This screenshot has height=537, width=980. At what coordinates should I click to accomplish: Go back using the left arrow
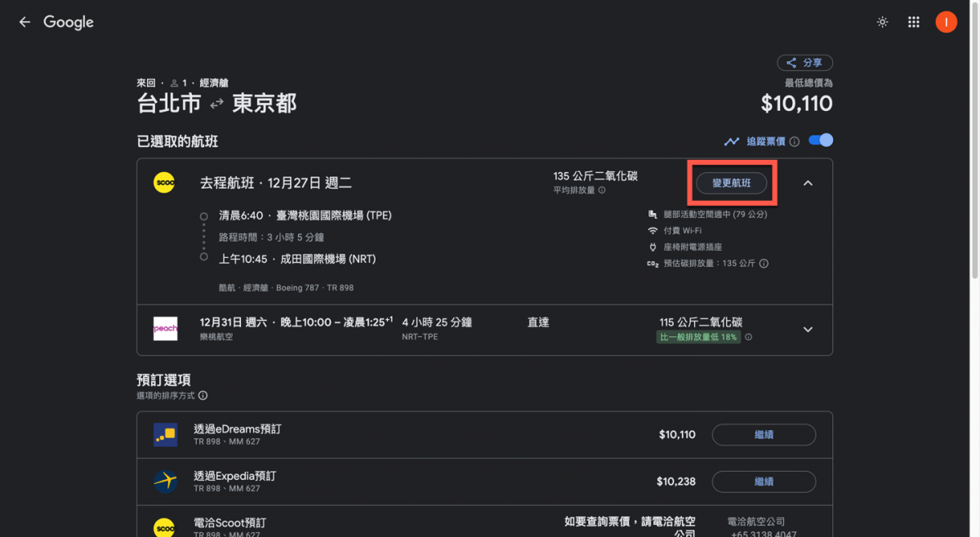pos(24,22)
